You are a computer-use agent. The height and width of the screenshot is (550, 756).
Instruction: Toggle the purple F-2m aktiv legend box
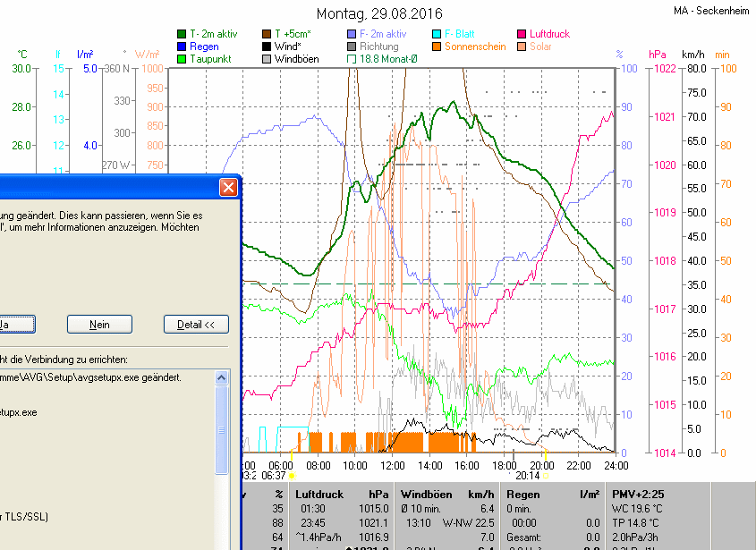(x=352, y=34)
